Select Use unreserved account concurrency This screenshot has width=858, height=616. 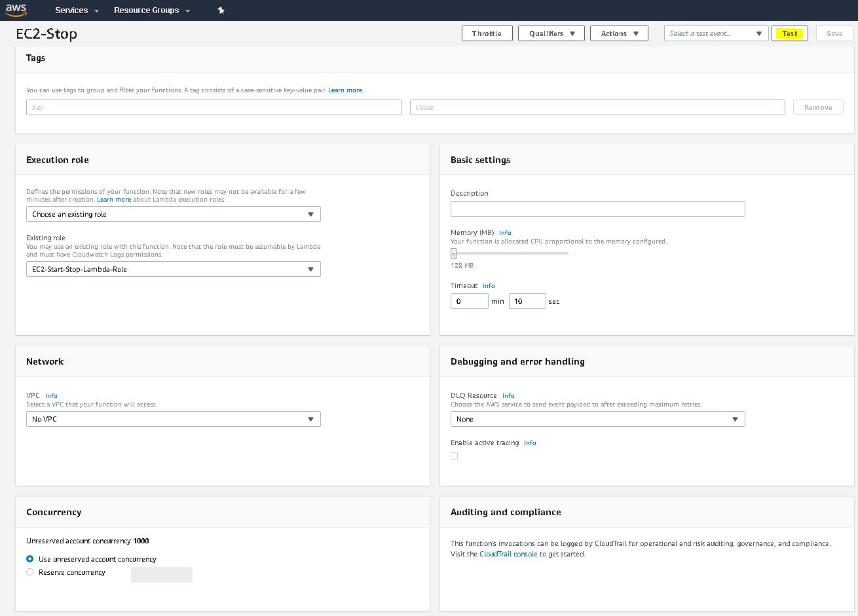point(30,559)
